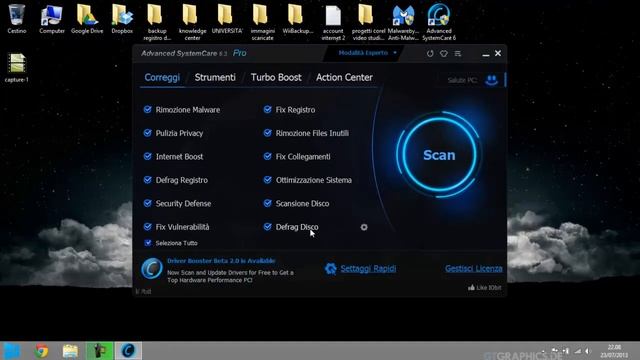Open Settaggi Rapidi link
The height and width of the screenshot is (360, 640).
point(368,268)
